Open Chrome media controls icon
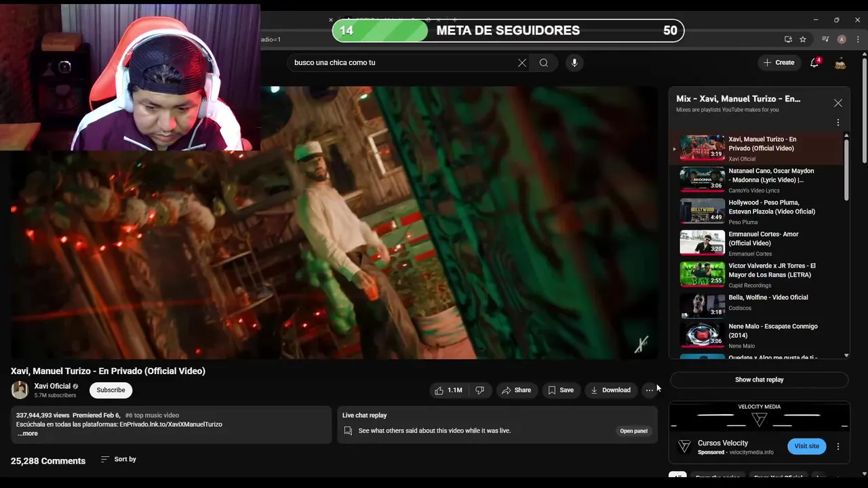 click(825, 39)
